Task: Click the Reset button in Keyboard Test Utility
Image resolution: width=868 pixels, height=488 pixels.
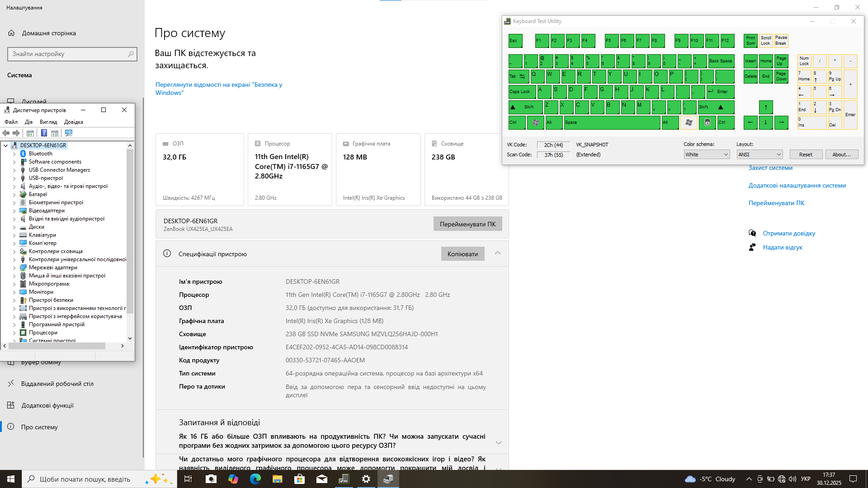Action: [x=805, y=155]
